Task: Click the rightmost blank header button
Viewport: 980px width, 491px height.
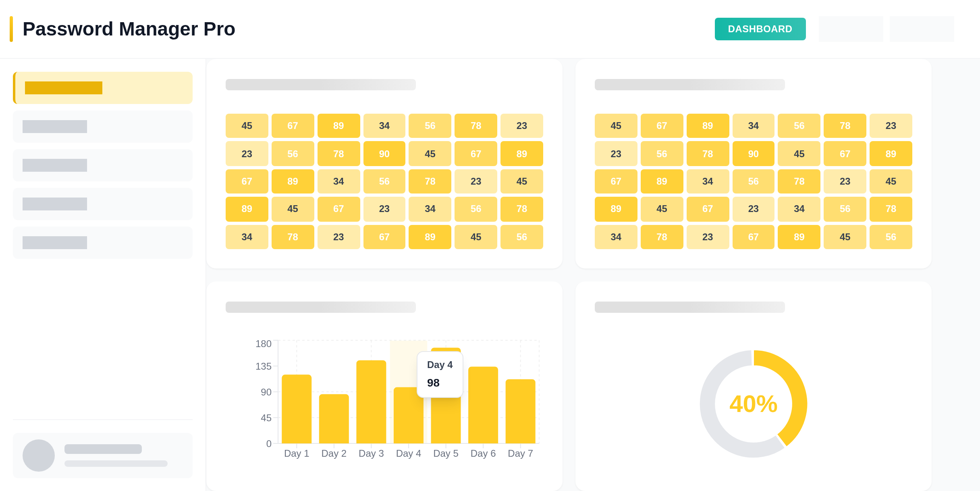Action: tap(922, 29)
